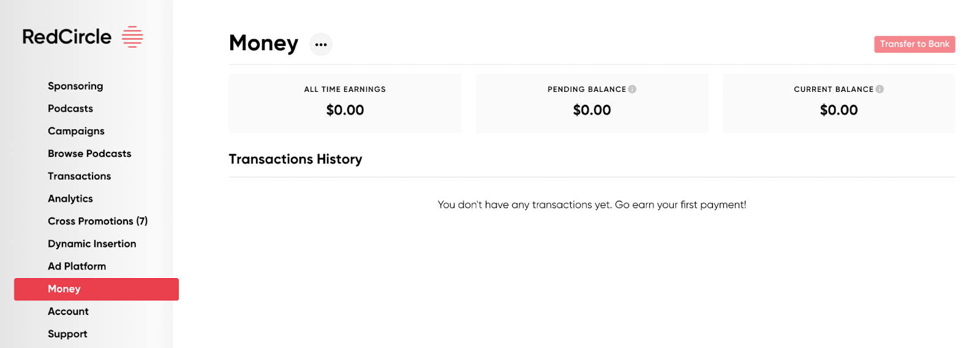Screen dimensions: 980x348
Task: Open the Money three-dots options menu
Action: point(321,44)
